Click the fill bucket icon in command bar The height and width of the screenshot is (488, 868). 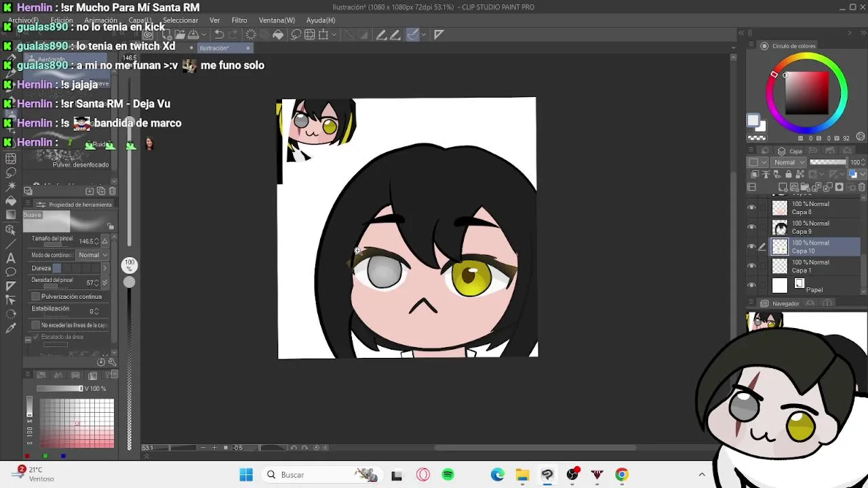pyautogui.click(x=278, y=35)
